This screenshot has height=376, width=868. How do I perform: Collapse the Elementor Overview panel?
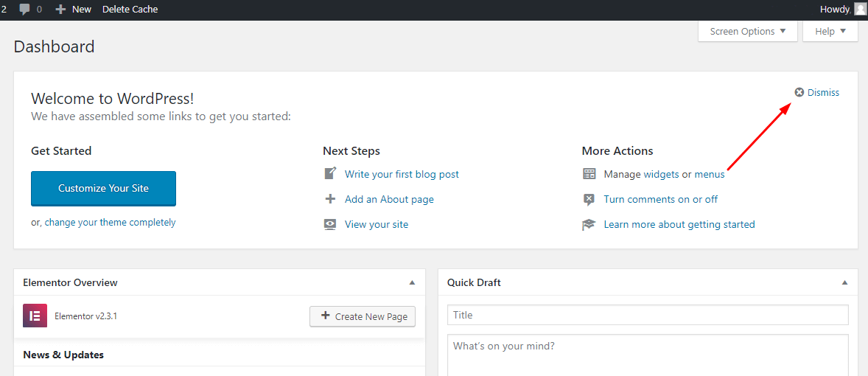pyautogui.click(x=412, y=282)
